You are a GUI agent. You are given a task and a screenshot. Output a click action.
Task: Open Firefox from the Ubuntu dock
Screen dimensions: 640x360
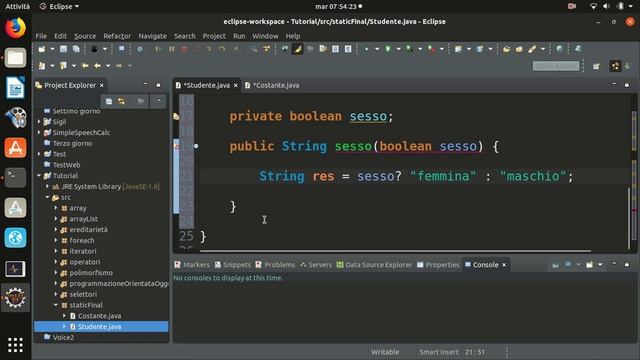[16, 28]
